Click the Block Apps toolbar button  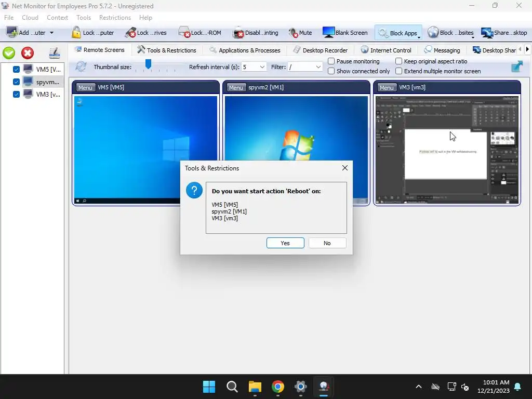tap(397, 33)
